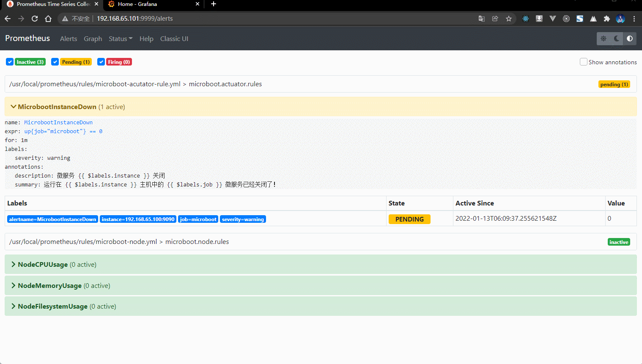Switch to the Classic UI
The width and height of the screenshot is (642, 364).
pyautogui.click(x=174, y=38)
